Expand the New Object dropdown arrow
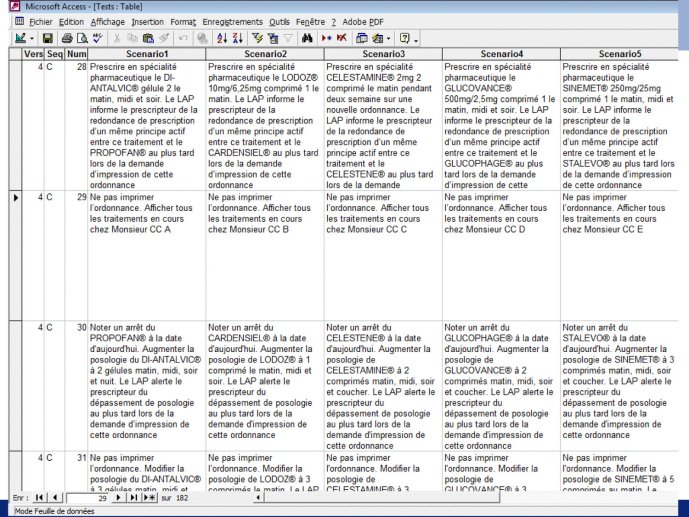 (x=388, y=39)
